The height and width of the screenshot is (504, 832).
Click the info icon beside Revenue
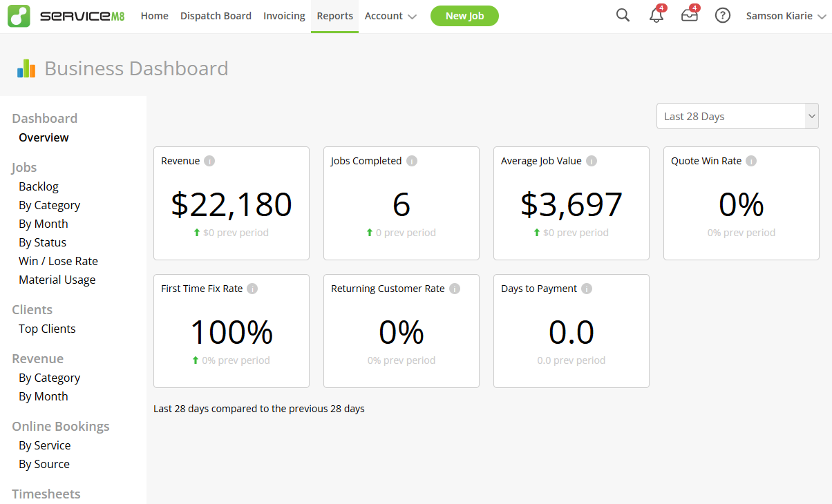click(x=209, y=161)
